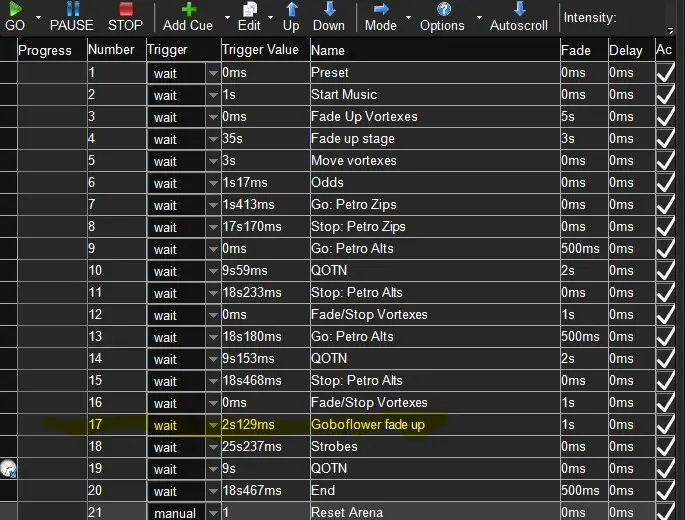Viewport: 685px width, 520px height.
Task: Click the Trigger Value column header
Action: 261,50
